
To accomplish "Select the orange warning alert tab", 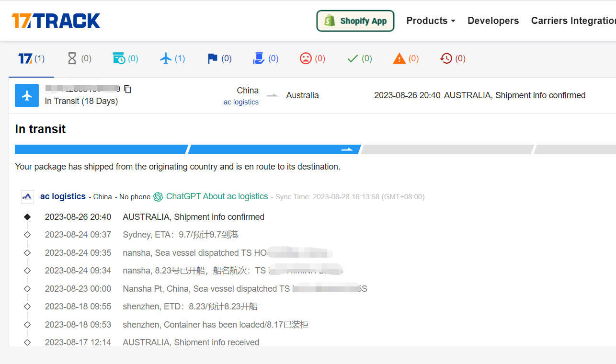I will point(406,58).
